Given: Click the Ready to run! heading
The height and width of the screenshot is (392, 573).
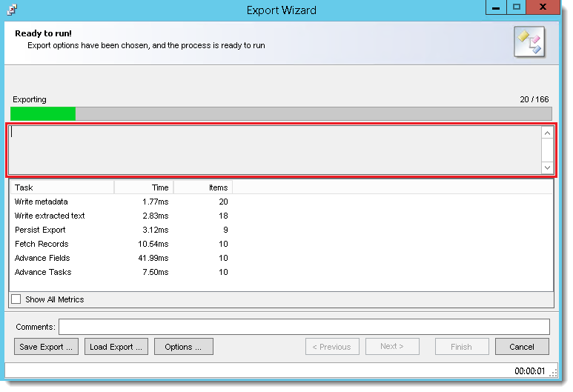Looking at the screenshot, I should point(43,33).
